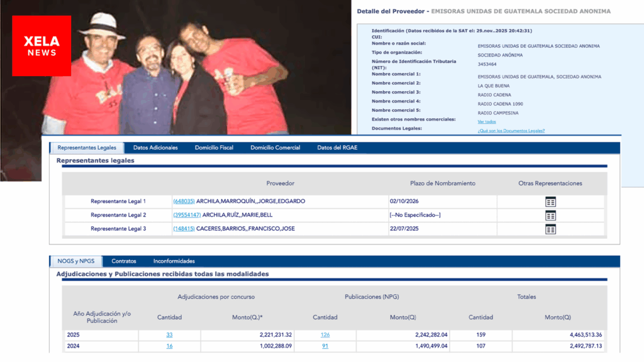Open the Domicilio Fiscal tab

[x=214, y=148]
